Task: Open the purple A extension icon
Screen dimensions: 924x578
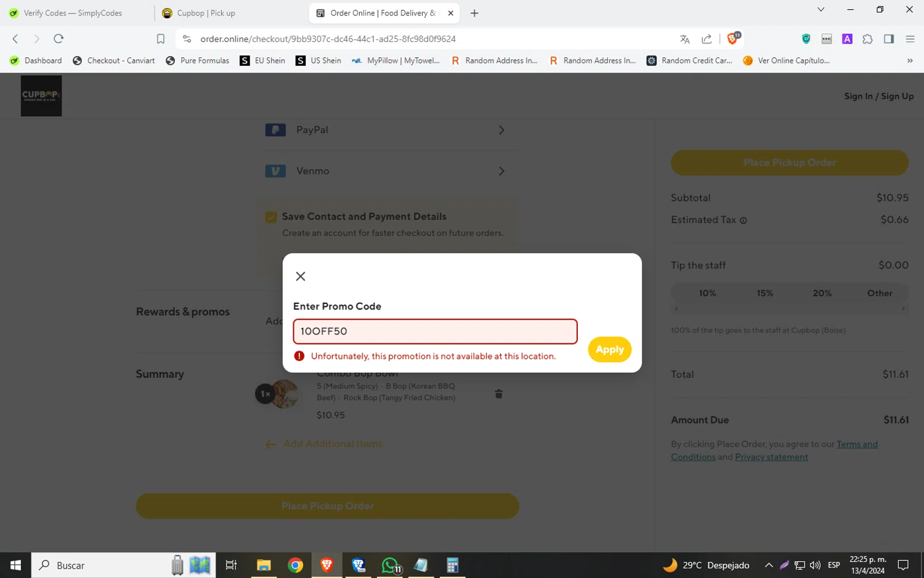Action: coord(848,39)
